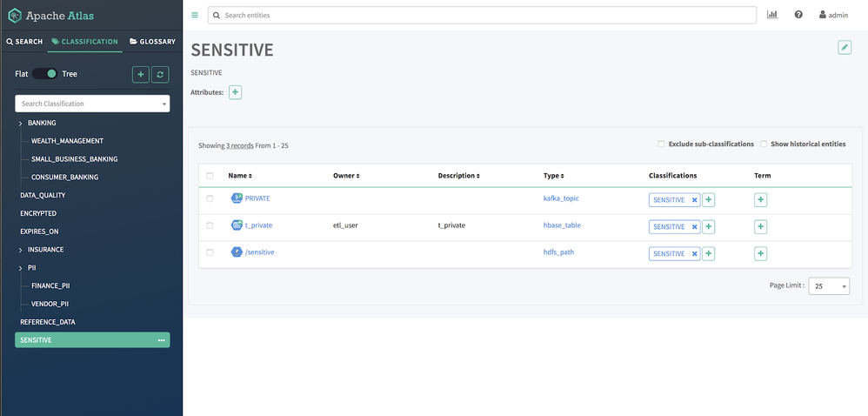Enable Show historical entities checkbox
Image resolution: width=868 pixels, height=416 pixels.
[764, 144]
